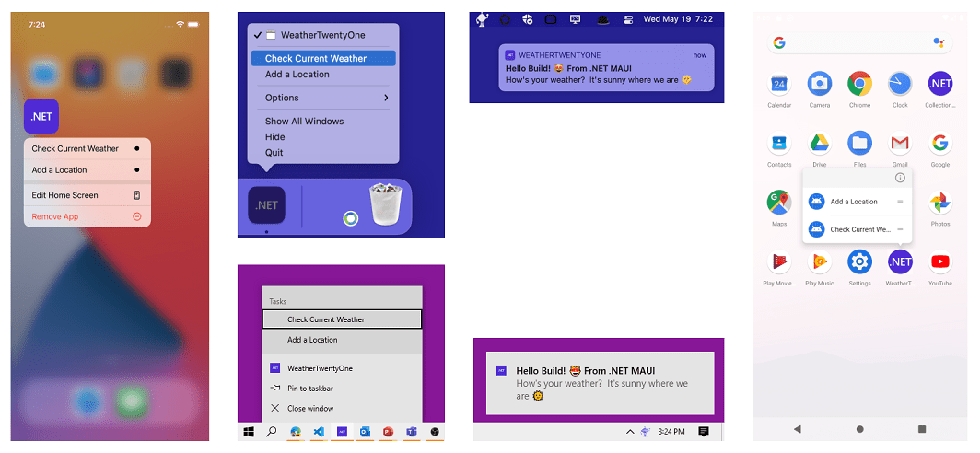Show hidden icons chevron in Windows tray

tap(629, 432)
